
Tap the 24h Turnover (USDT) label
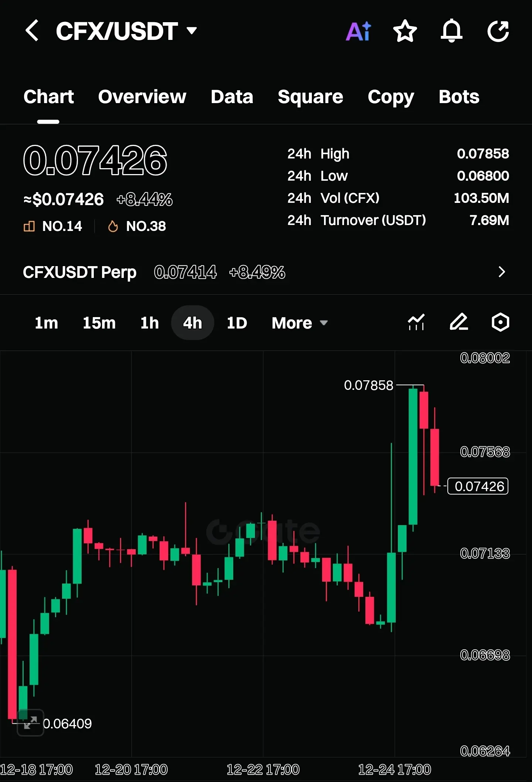click(357, 220)
